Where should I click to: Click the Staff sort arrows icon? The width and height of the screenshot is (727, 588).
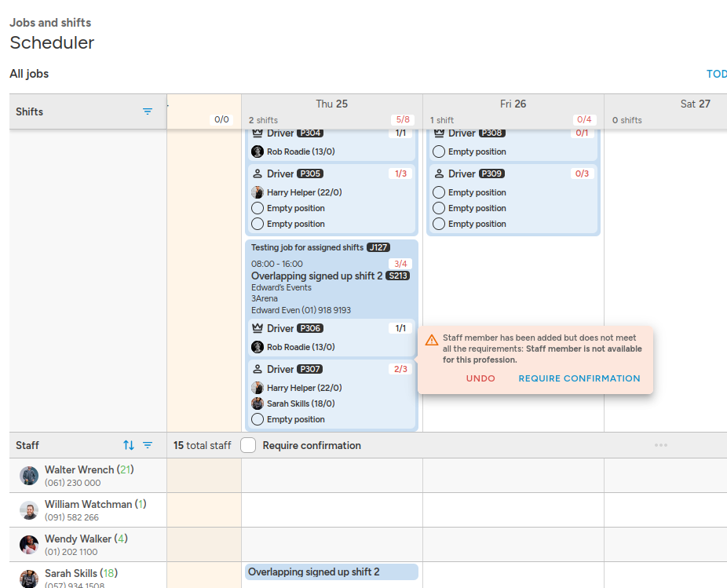point(129,445)
